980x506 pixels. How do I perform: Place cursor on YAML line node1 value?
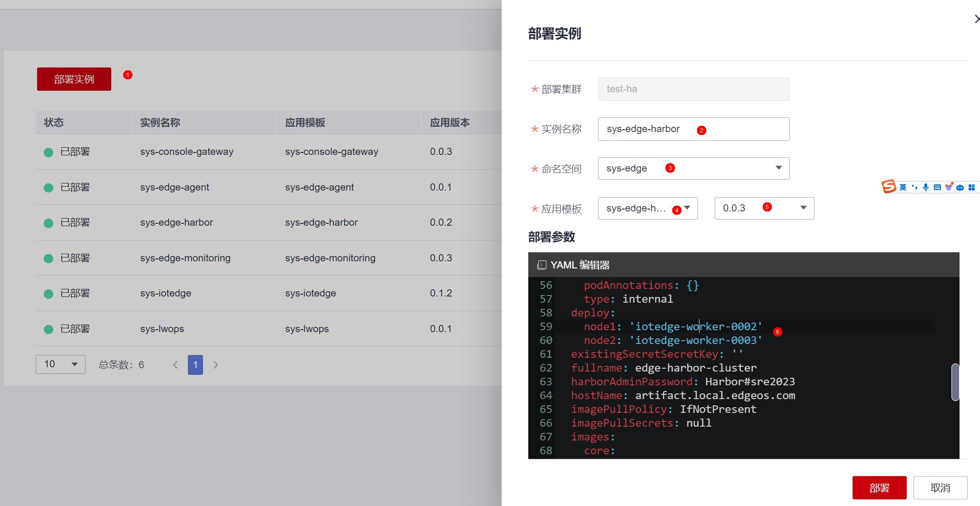coord(696,326)
